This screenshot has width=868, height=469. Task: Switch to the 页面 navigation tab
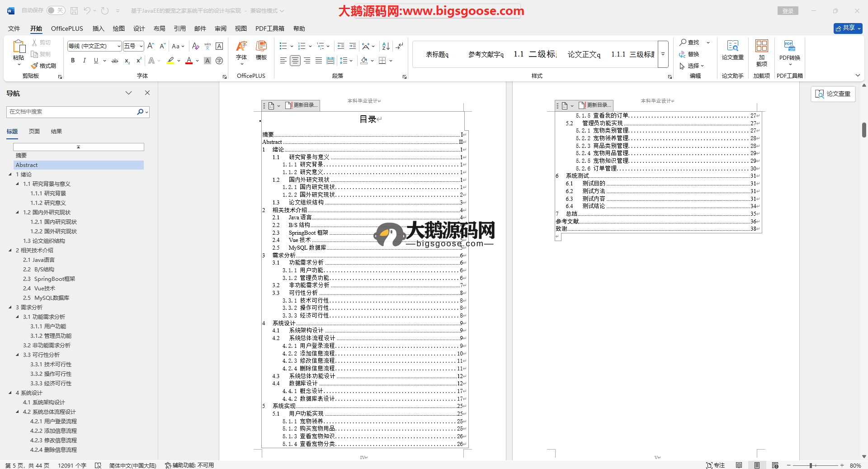pyautogui.click(x=34, y=132)
